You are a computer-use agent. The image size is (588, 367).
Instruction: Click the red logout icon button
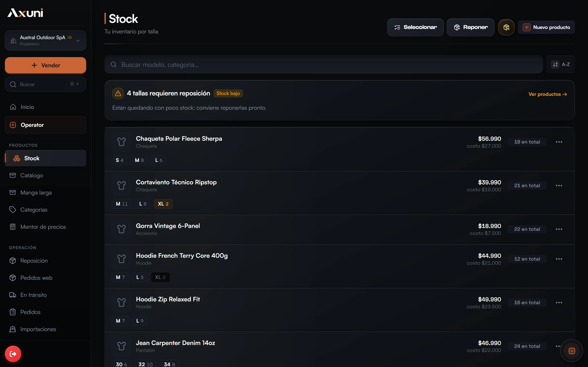click(13, 354)
